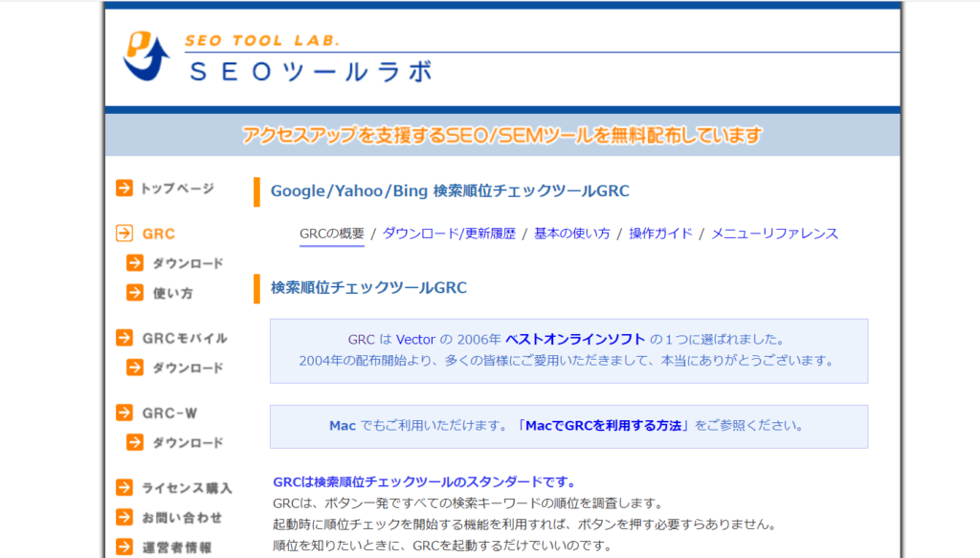
Task: Go to ライセンス購入 in the sidebar
Action: coord(187,488)
